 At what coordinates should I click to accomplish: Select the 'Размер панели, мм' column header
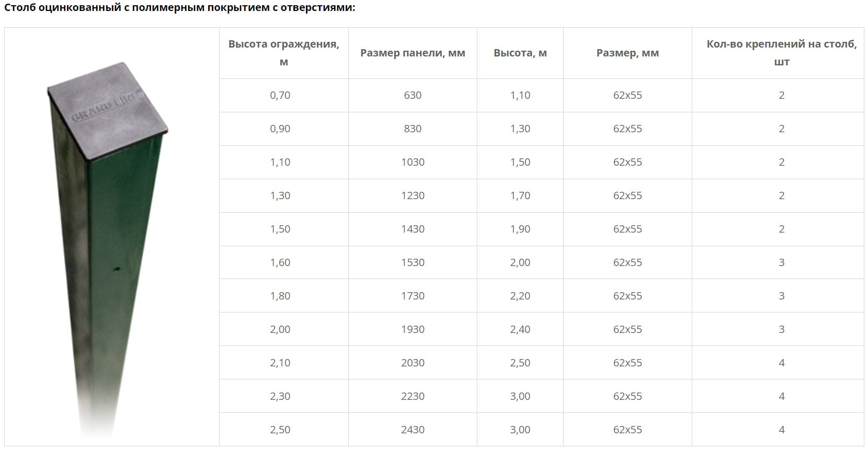(413, 53)
